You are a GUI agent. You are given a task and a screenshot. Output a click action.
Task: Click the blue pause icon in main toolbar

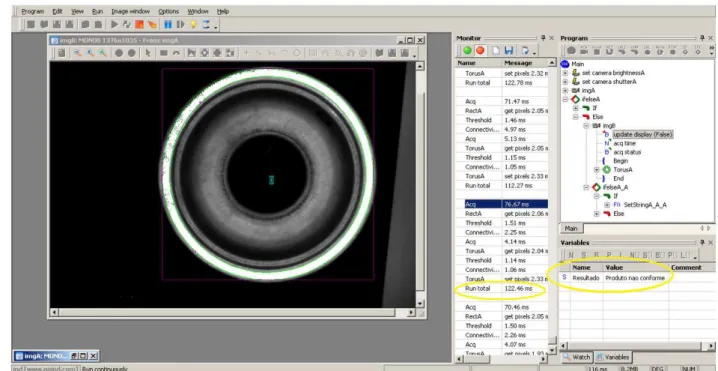click(168, 25)
